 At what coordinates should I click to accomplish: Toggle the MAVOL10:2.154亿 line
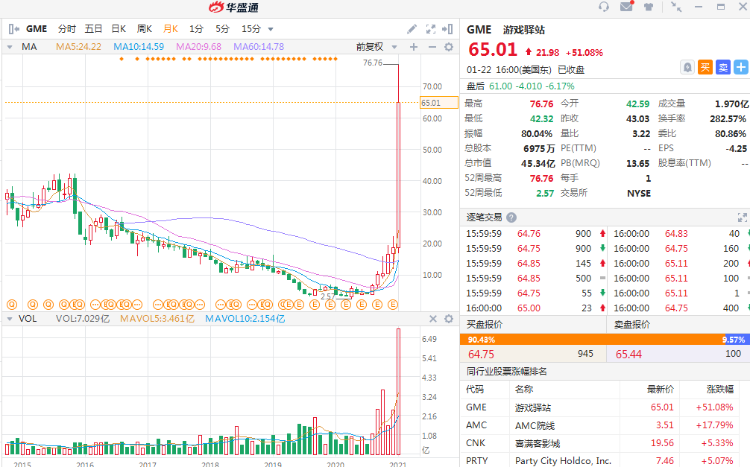[x=245, y=319]
